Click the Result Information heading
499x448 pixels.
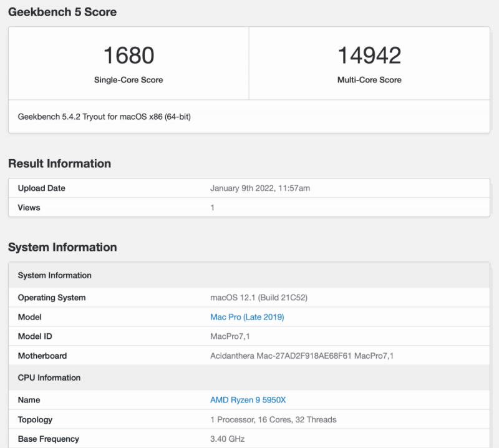[x=59, y=163]
